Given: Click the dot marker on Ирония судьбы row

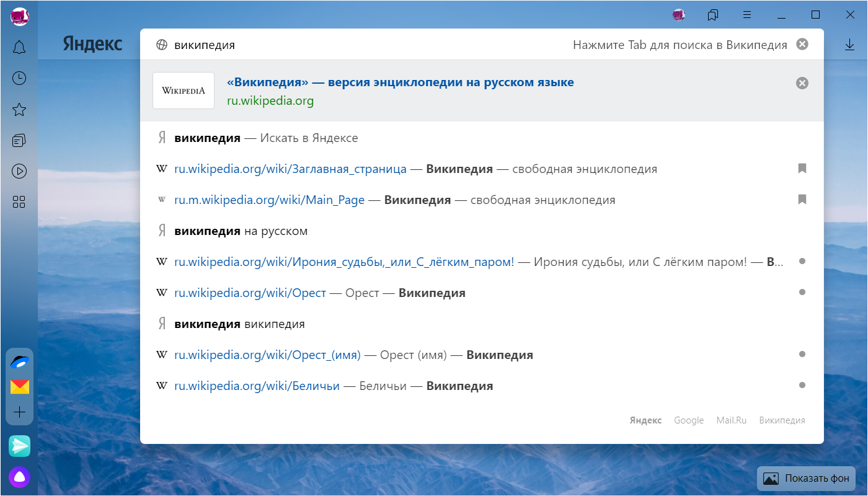Looking at the screenshot, I should click(802, 261).
